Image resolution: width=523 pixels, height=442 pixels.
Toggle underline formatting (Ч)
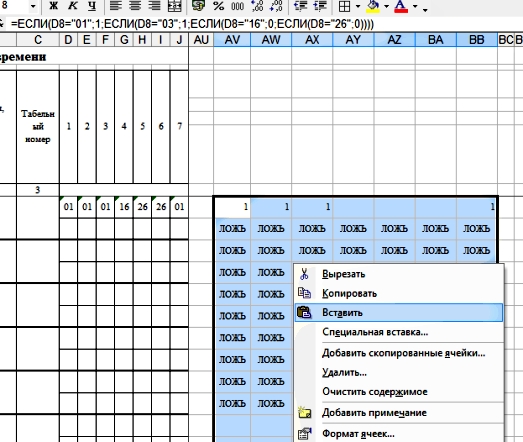[92, 6]
